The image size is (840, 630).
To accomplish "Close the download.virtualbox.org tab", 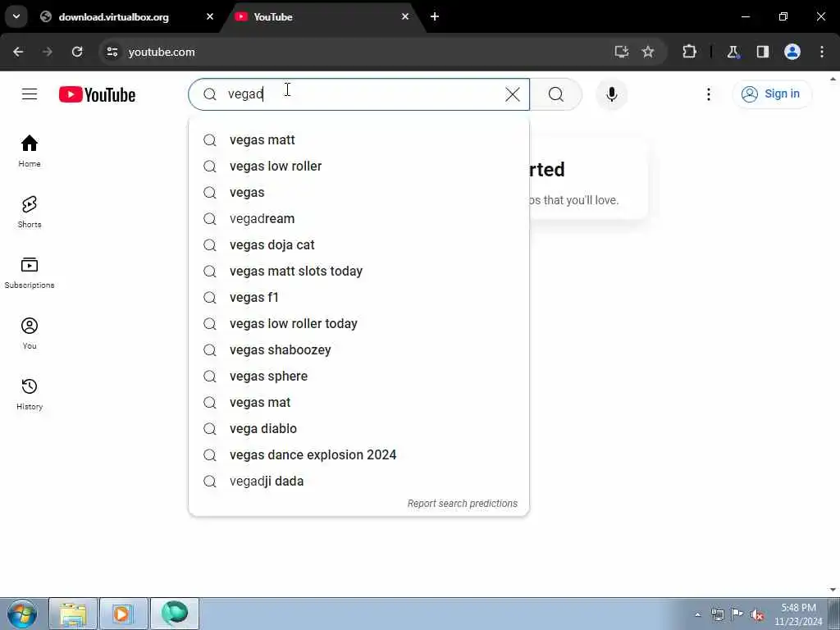I will coord(209,16).
